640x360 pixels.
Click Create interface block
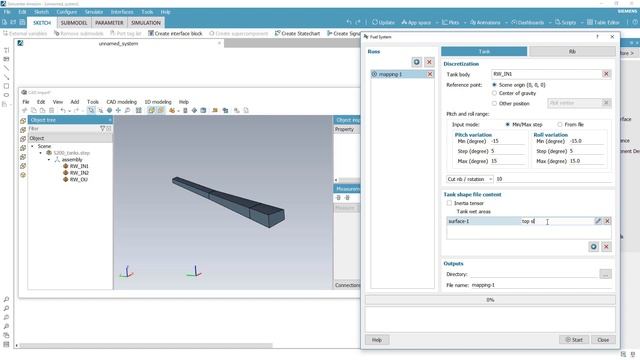point(175,33)
